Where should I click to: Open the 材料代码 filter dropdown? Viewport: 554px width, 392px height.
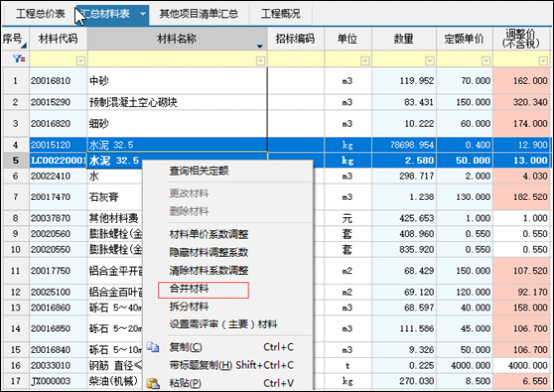81,61
